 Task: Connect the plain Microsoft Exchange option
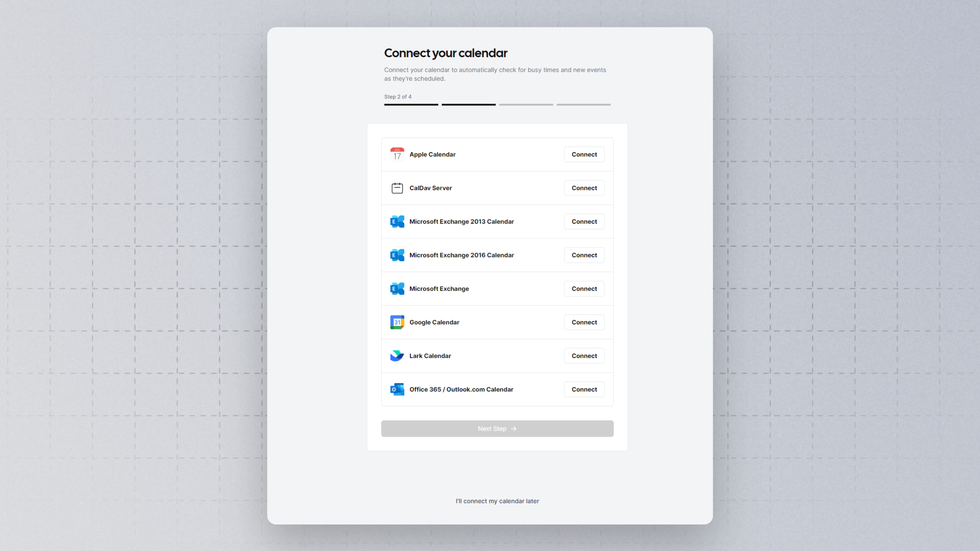tap(584, 289)
